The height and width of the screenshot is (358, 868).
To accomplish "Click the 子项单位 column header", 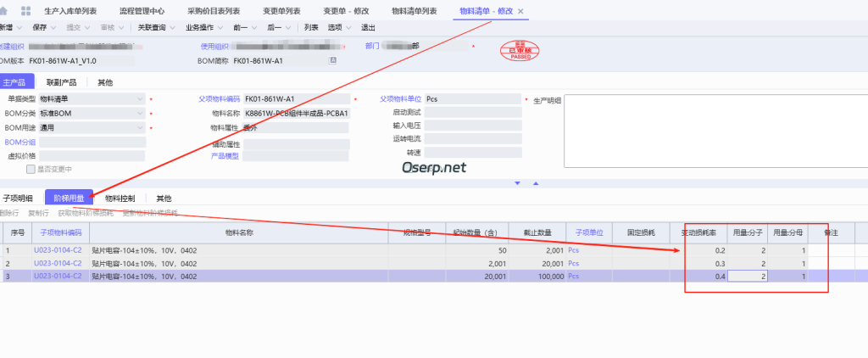I will (x=589, y=233).
